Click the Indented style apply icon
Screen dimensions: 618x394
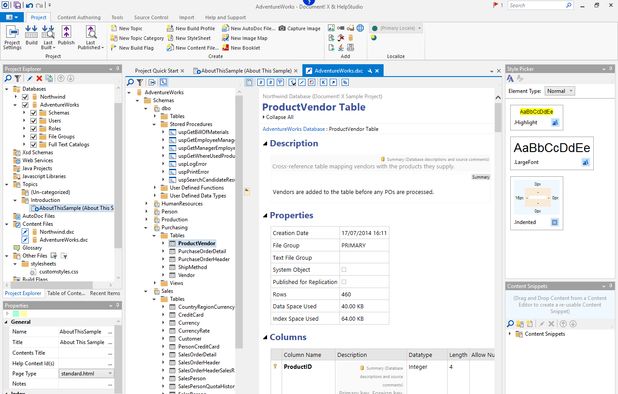coord(555,222)
